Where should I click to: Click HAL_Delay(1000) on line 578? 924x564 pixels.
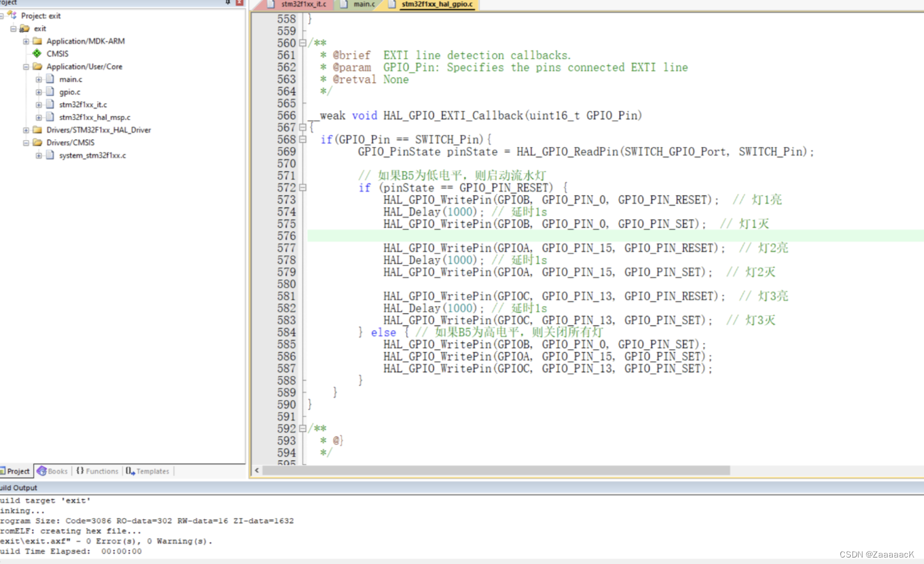point(433,260)
